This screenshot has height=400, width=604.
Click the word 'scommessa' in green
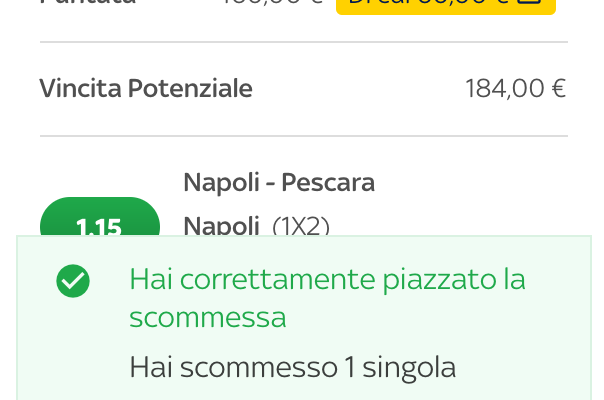coord(208,318)
